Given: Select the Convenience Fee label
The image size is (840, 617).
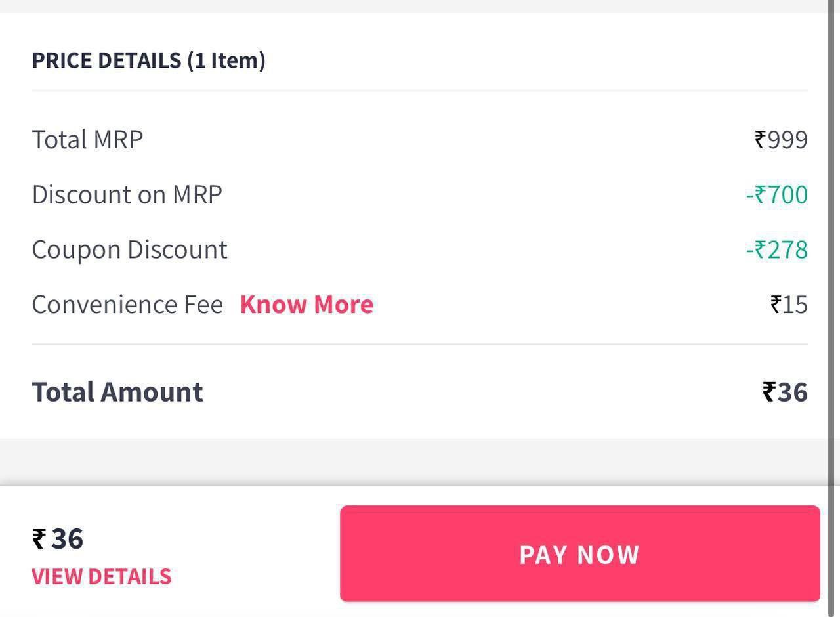Looking at the screenshot, I should (127, 304).
